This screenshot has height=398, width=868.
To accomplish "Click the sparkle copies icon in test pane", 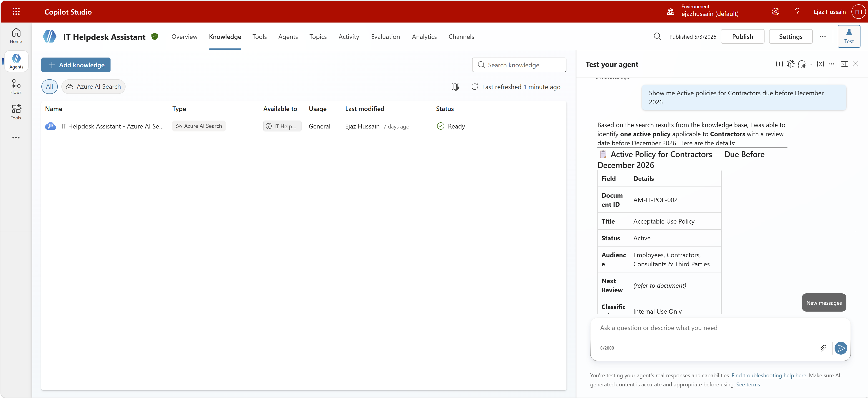I will coord(790,64).
